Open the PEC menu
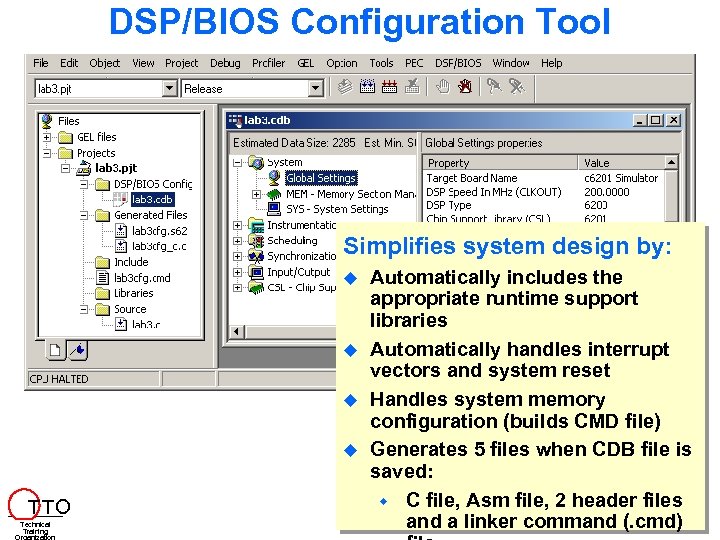Screen dimensions: 720x540 pyautogui.click(x=414, y=63)
